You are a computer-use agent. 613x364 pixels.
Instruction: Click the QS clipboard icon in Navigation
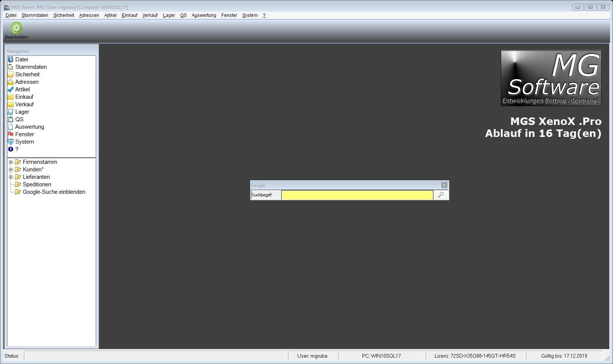tap(10, 119)
